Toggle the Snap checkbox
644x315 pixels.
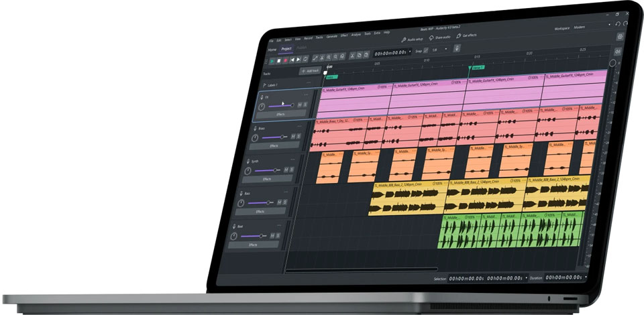pyautogui.click(x=426, y=50)
